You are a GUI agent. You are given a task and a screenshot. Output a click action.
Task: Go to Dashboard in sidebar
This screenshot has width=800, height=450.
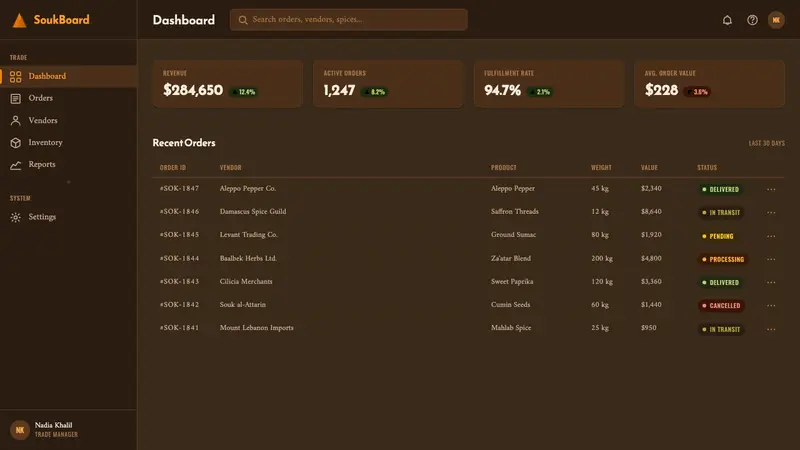tap(68, 77)
